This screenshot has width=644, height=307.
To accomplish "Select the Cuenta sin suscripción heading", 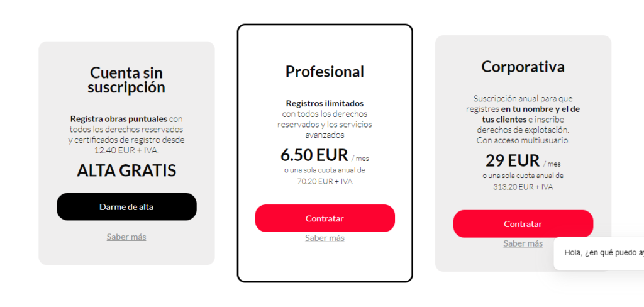I will [126, 80].
